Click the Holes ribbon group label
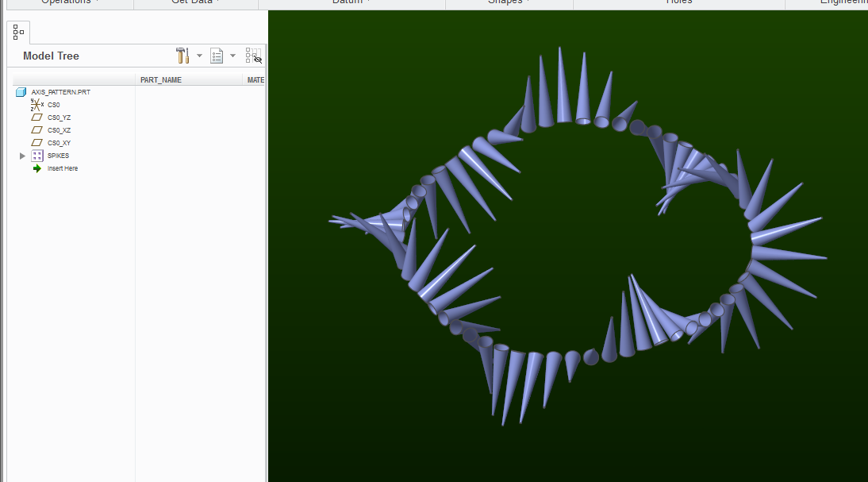Image resolution: width=868 pixels, height=482 pixels. point(679,2)
